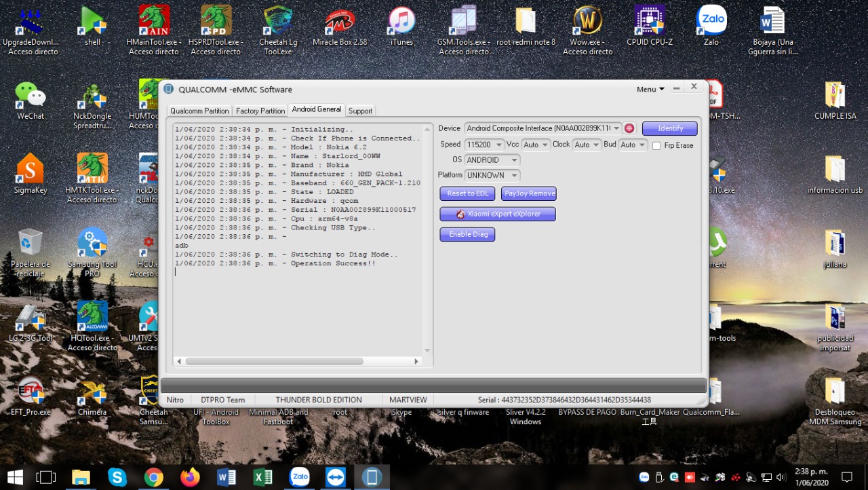Click the 'Model : Nokia 6.2' log line
The width and height of the screenshot is (868, 490).
tap(271, 147)
